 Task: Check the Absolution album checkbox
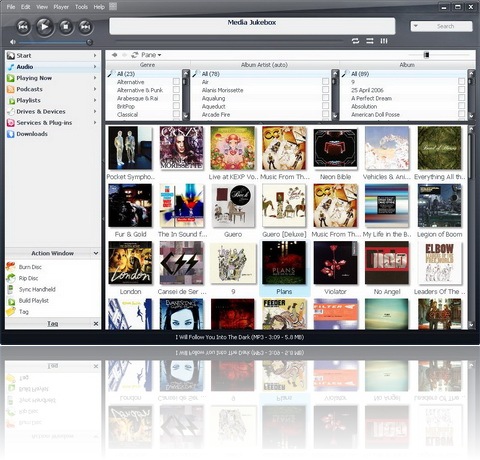[x=461, y=106]
